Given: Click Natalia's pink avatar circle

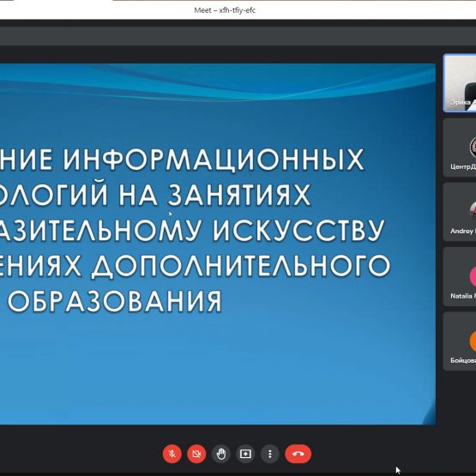Looking at the screenshot, I should point(473,276).
